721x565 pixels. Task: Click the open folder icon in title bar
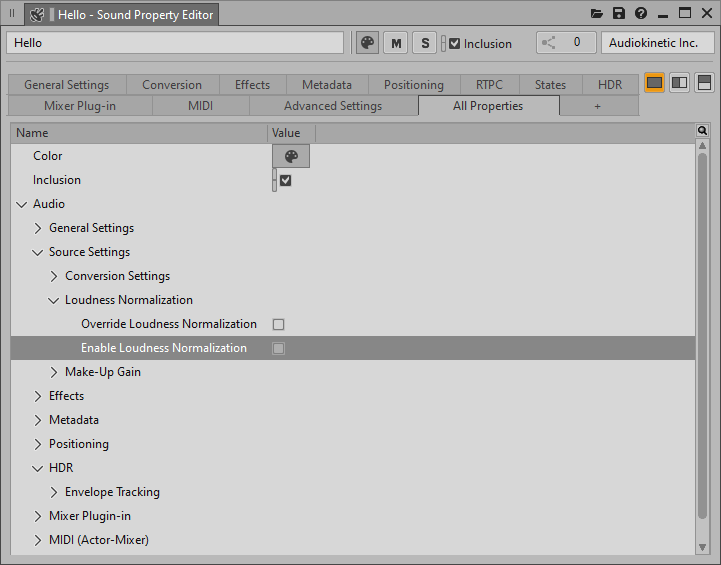(597, 14)
